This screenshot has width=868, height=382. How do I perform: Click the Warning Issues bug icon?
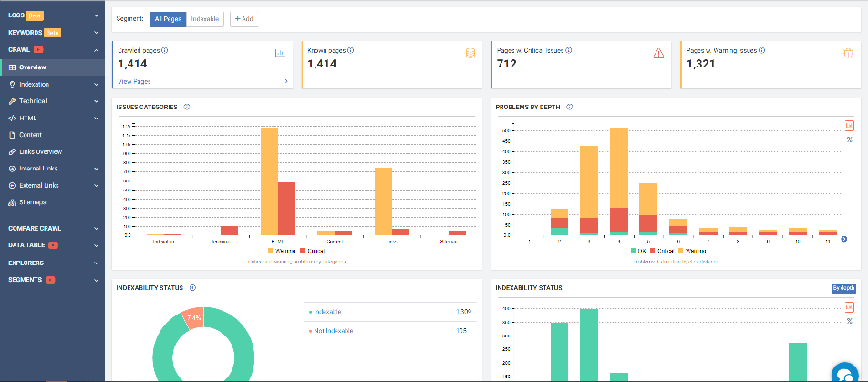coord(848,54)
